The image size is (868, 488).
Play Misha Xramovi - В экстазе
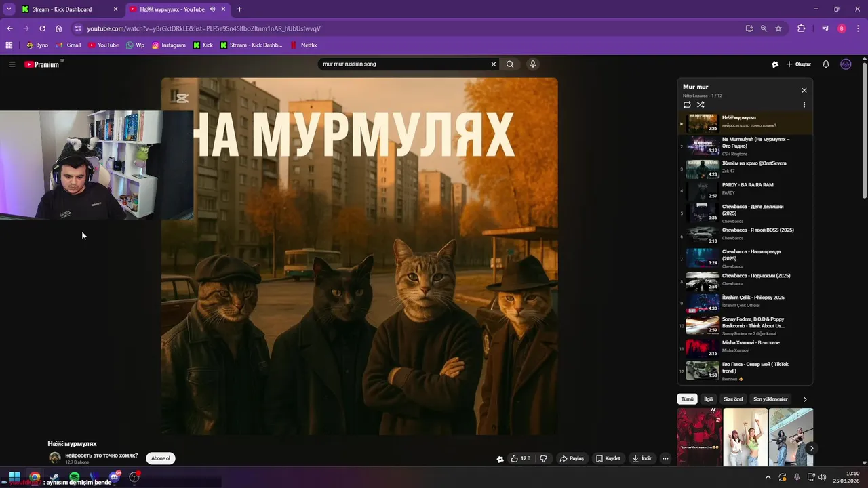point(746,348)
